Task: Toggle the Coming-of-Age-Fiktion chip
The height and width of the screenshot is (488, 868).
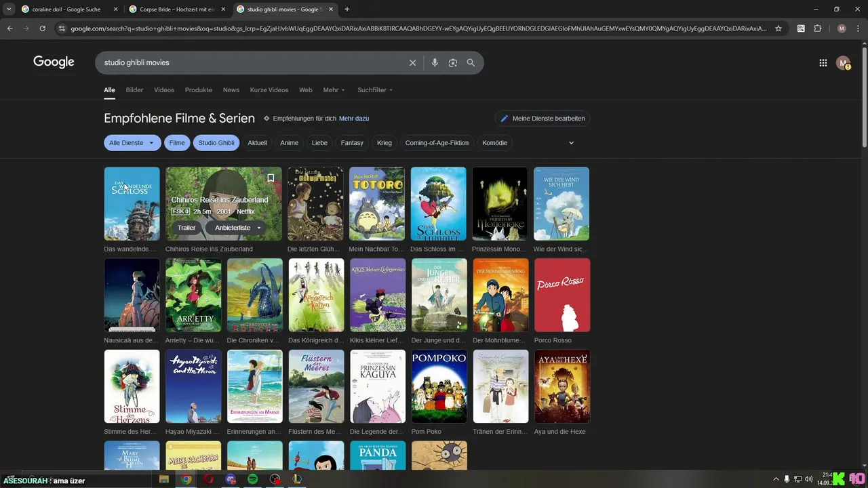Action: point(437,143)
